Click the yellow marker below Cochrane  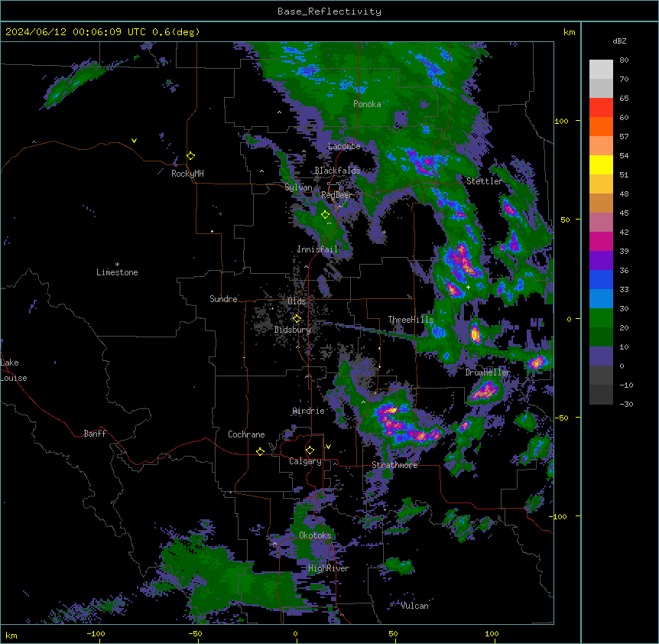(x=260, y=451)
